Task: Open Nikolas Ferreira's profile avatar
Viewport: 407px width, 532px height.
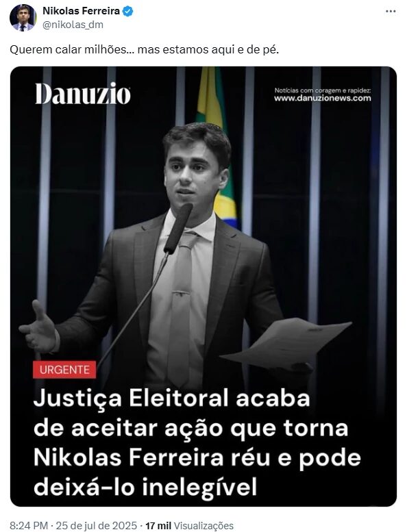Action: [x=23, y=18]
